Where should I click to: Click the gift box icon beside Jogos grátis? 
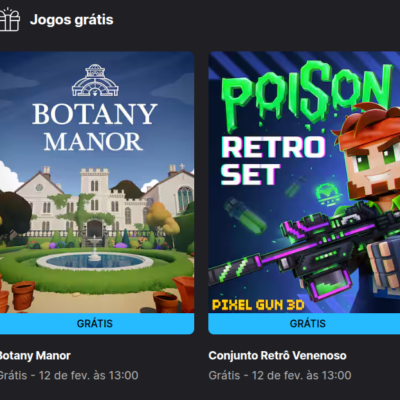click(x=9, y=19)
